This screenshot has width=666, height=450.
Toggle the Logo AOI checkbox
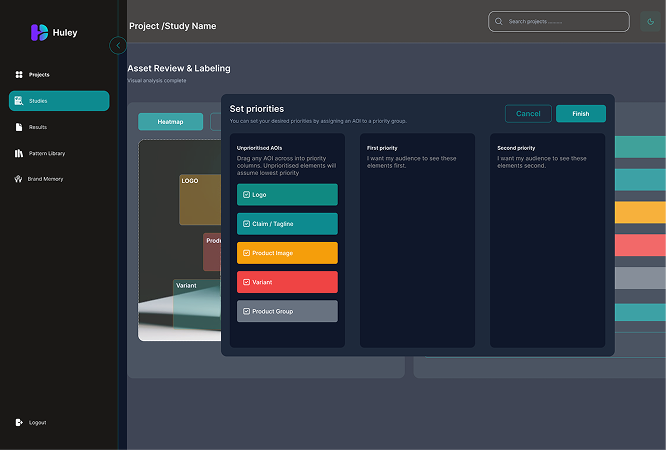pyautogui.click(x=246, y=195)
